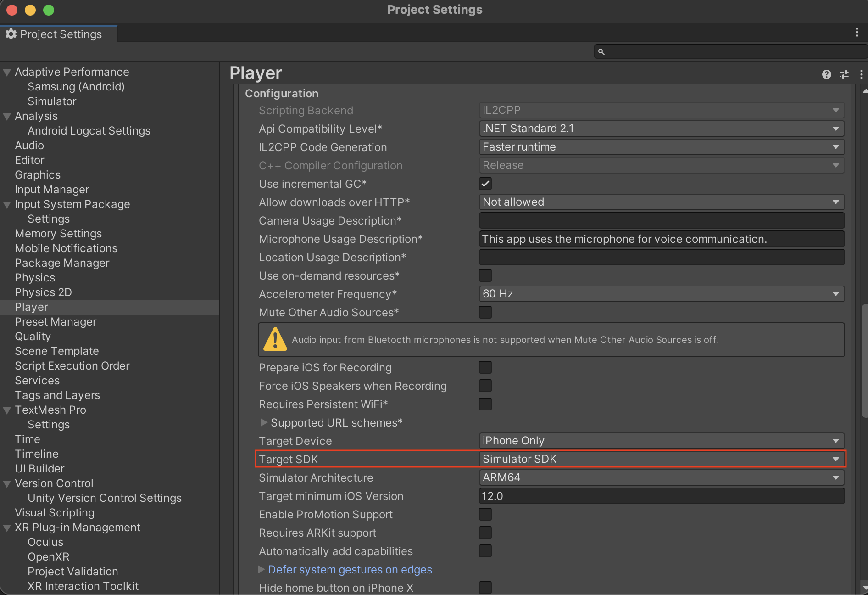Click the Defer system gestures on edges link

click(x=350, y=569)
